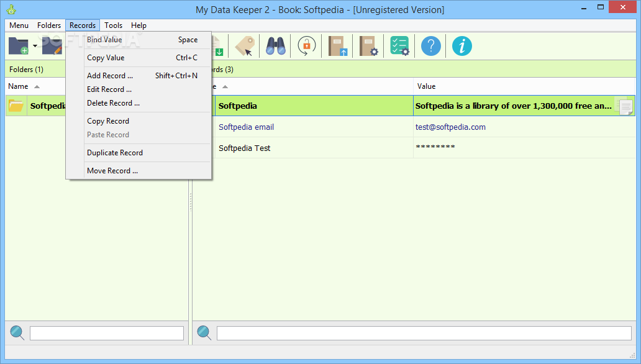
Task: Open the add folder dropdown arrow
Action: coord(35,46)
